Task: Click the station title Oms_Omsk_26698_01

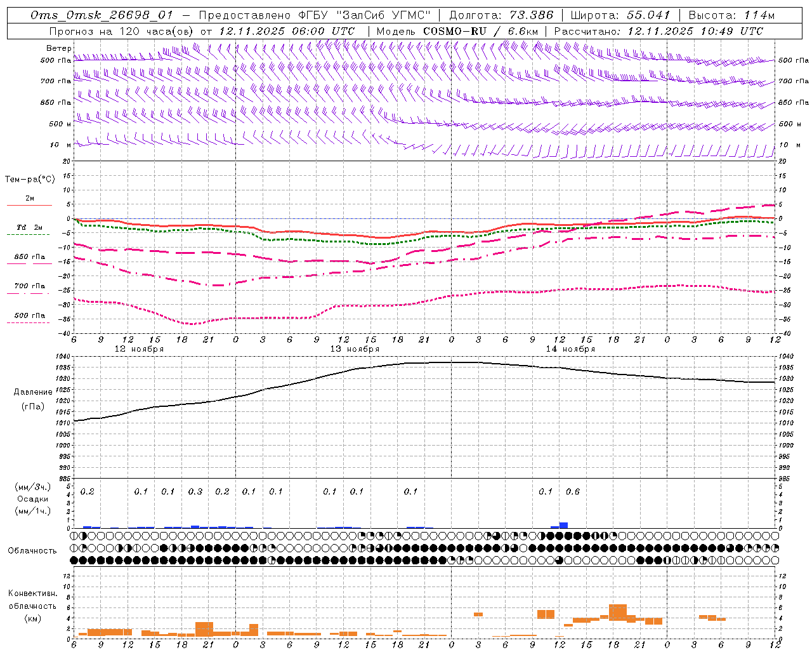Action: [x=101, y=15]
